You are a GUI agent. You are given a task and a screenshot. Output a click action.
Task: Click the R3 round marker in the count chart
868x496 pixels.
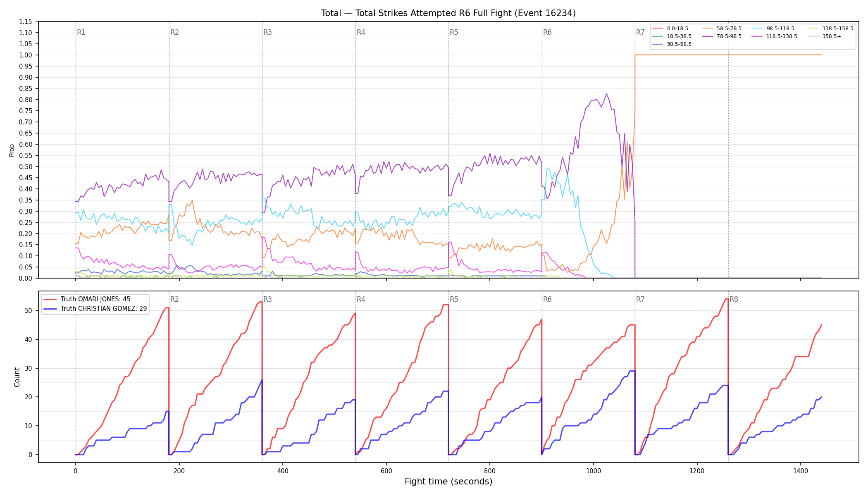tap(267, 299)
